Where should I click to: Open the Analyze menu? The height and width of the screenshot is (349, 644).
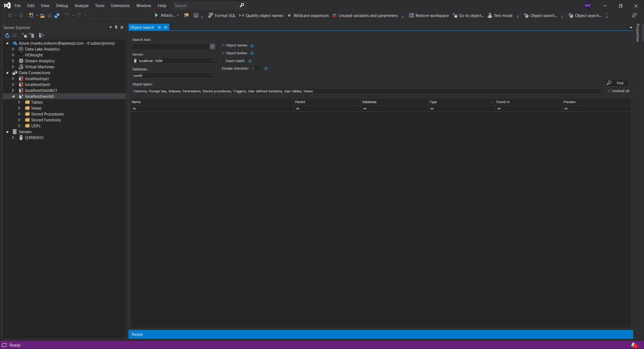[x=82, y=6]
